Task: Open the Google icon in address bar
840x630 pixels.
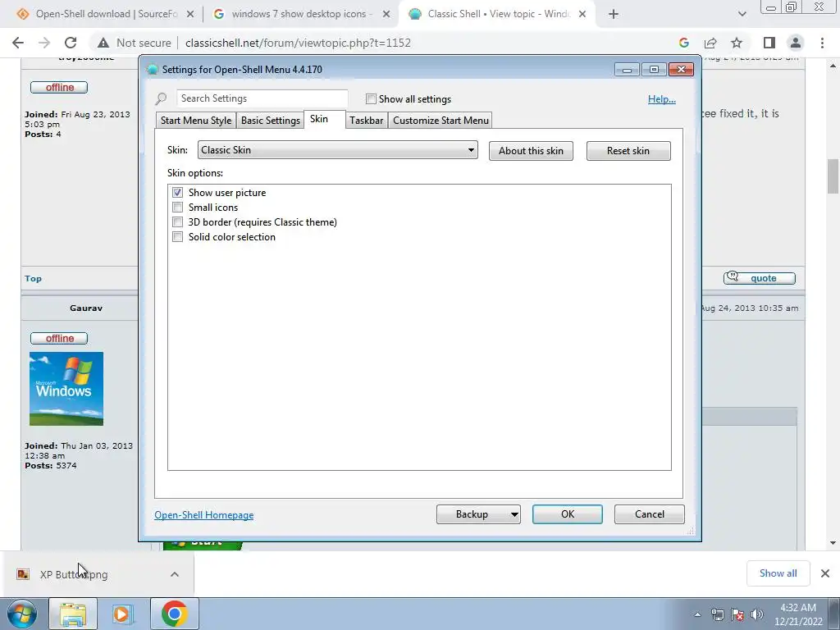Action: point(684,43)
